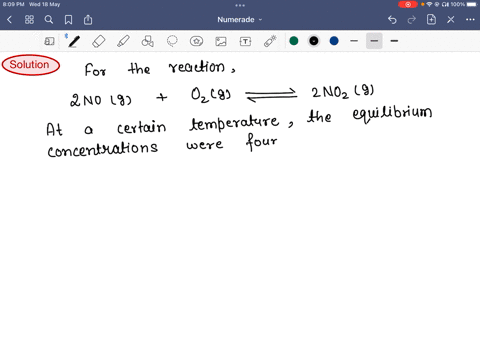The width and height of the screenshot is (480, 360).
Task: Open the Elements sticker tool
Action: coord(196,41)
